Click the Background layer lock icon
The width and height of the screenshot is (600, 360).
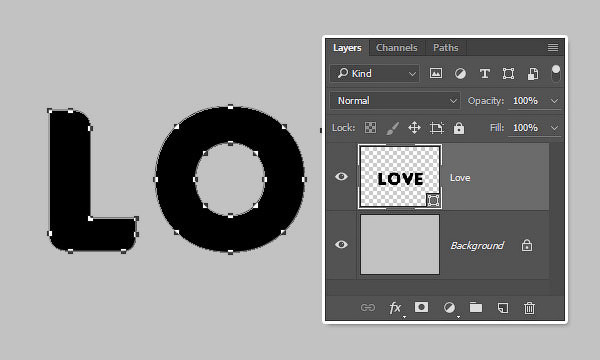[x=527, y=245]
